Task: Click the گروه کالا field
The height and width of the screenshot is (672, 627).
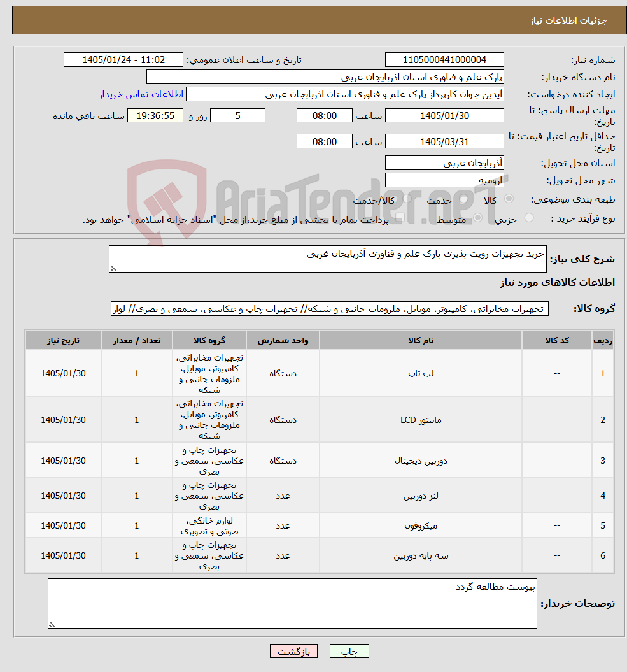Action: click(329, 309)
